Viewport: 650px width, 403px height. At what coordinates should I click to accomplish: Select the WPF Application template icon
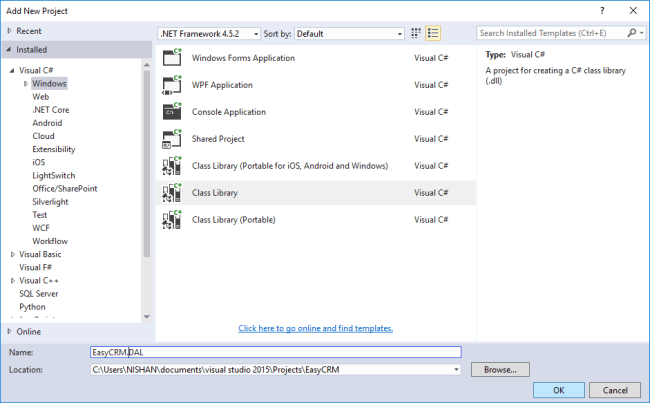[172, 85]
